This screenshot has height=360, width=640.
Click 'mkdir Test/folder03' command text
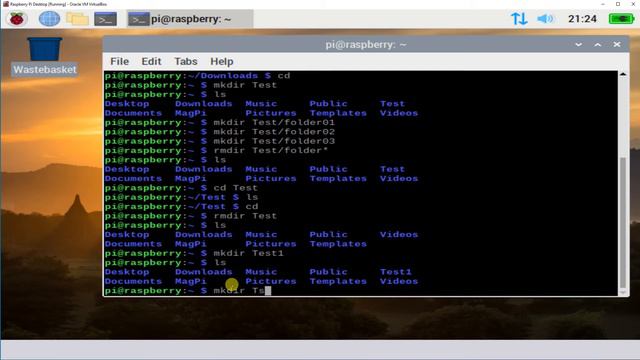click(274, 141)
